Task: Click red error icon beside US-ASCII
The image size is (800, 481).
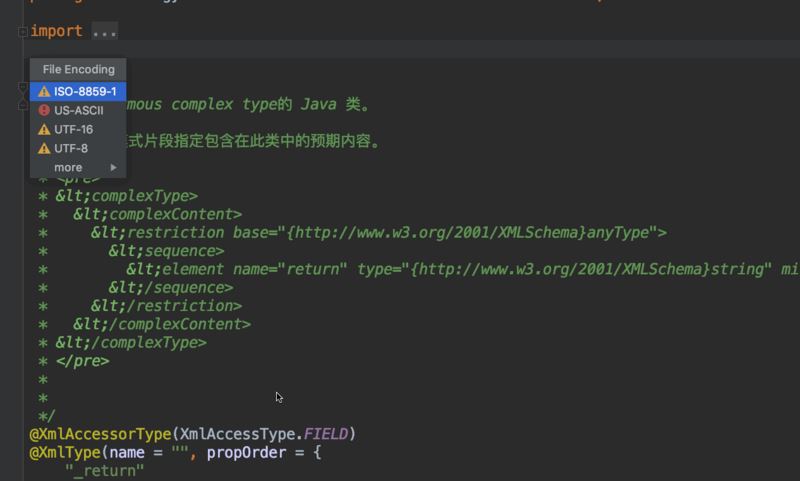Action: [x=44, y=110]
